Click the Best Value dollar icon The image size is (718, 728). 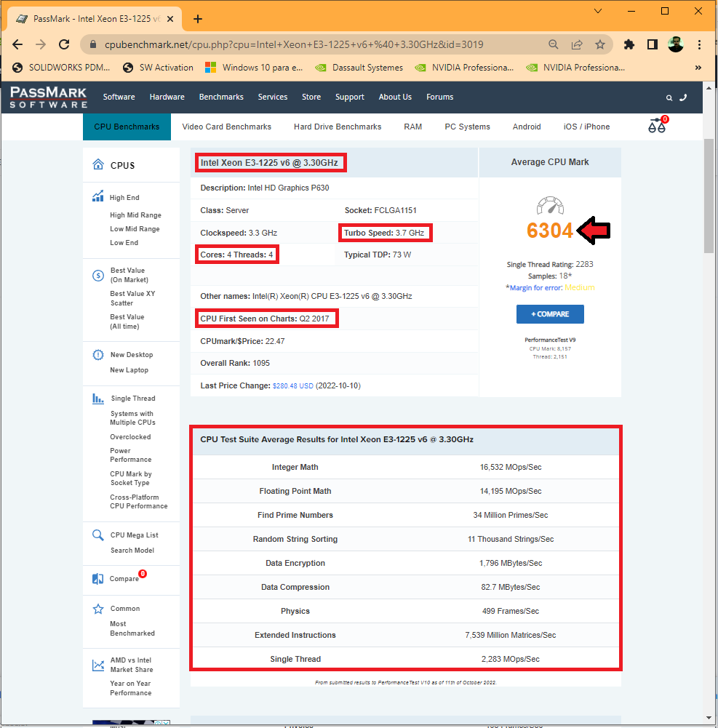click(x=98, y=276)
